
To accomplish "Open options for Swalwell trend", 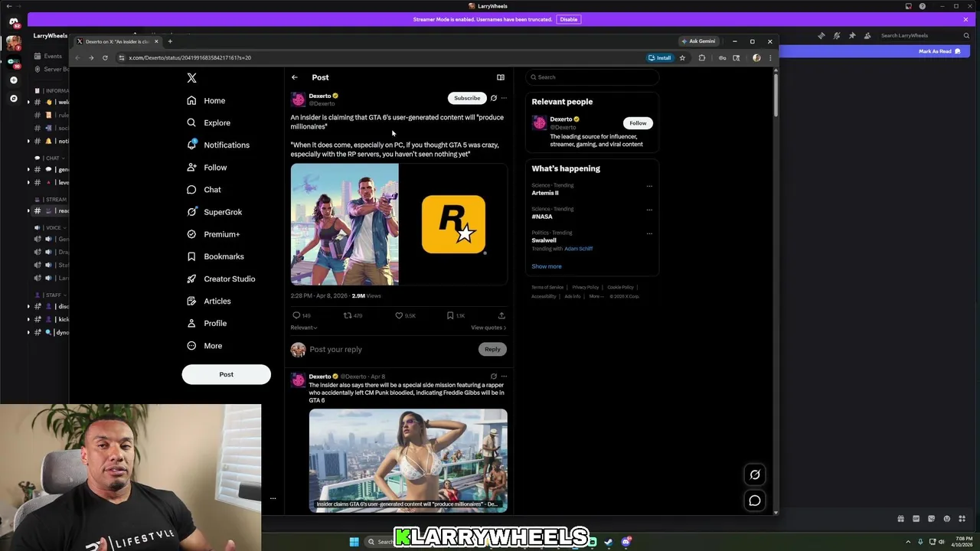I will (649, 233).
